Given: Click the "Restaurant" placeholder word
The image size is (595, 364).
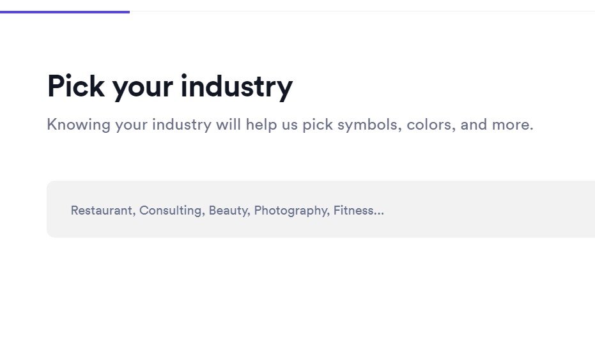Looking at the screenshot, I should point(102,211).
